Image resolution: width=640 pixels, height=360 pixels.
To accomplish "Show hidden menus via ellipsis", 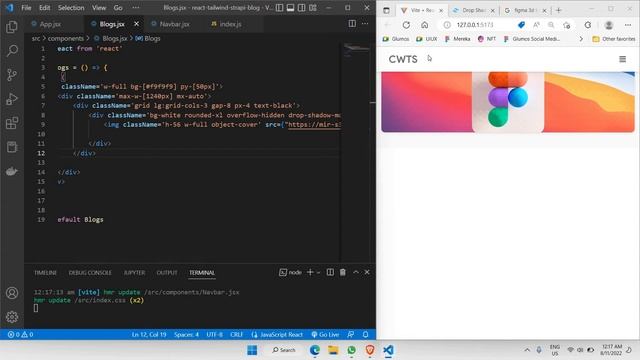I will pyautogui.click(x=136, y=8).
